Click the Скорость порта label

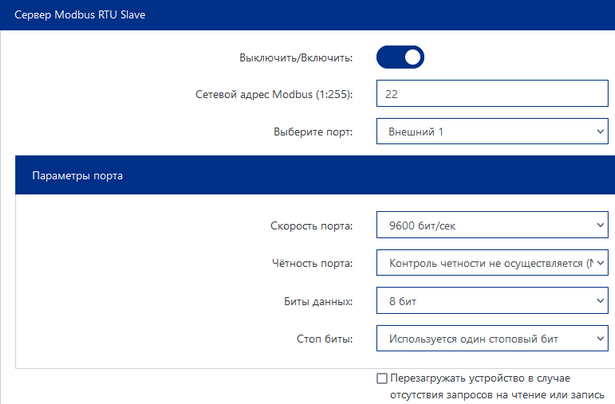[x=311, y=226]
